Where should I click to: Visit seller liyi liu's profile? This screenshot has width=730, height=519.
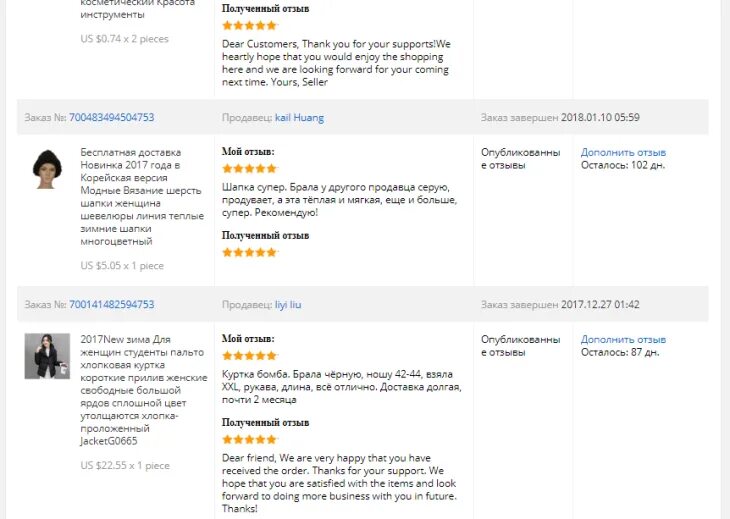(288, 304)
